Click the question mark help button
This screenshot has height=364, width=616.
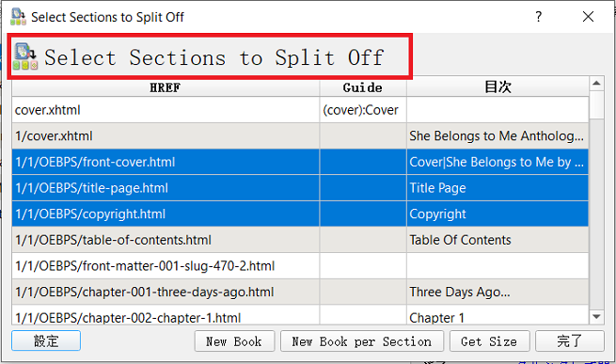pos(539,17)
